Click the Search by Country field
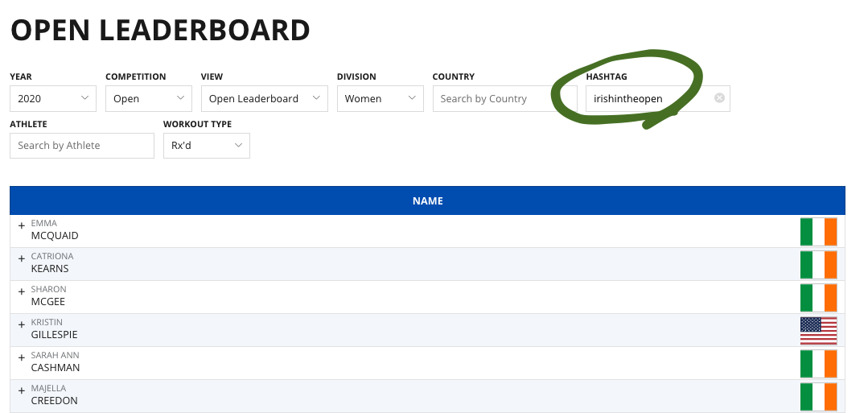The image size is (868, 413). [504, 98]
